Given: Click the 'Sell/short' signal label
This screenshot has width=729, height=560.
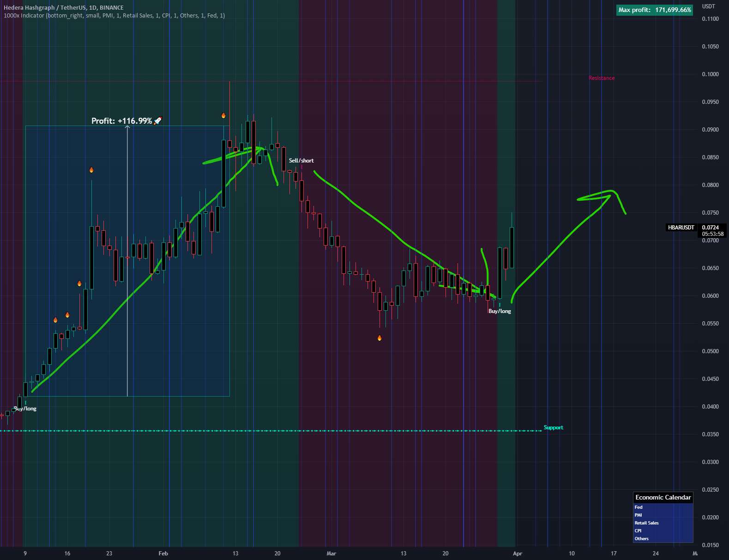Looking at the screenshot, I should pyautogui.click(x=301, y=161).
